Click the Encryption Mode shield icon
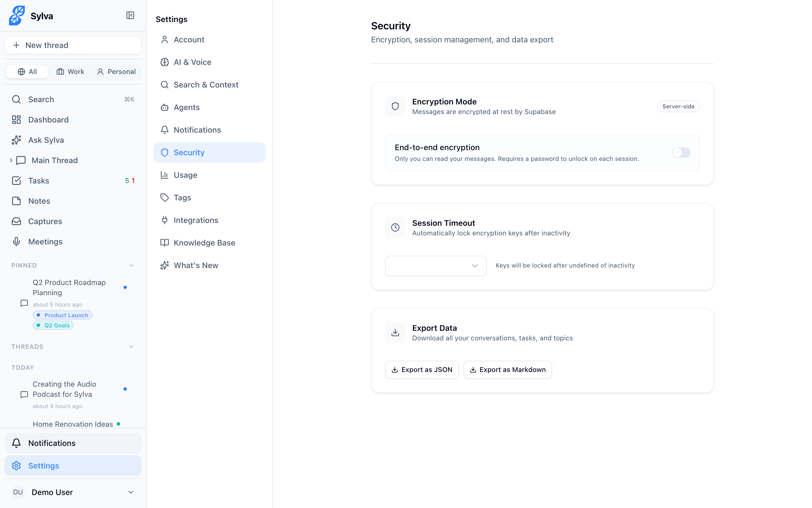The width and height of the screenshot is (812, 508). [x=395, y=106]
